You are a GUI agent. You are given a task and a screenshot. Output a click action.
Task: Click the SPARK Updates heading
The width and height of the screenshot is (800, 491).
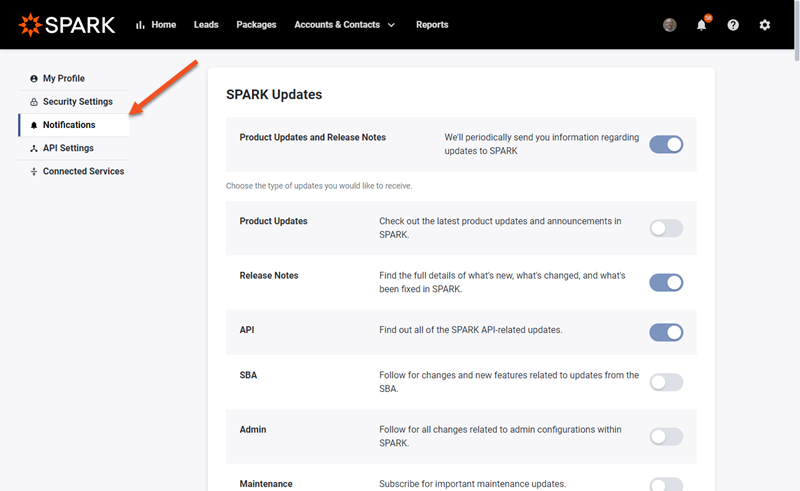click(274, 94)
